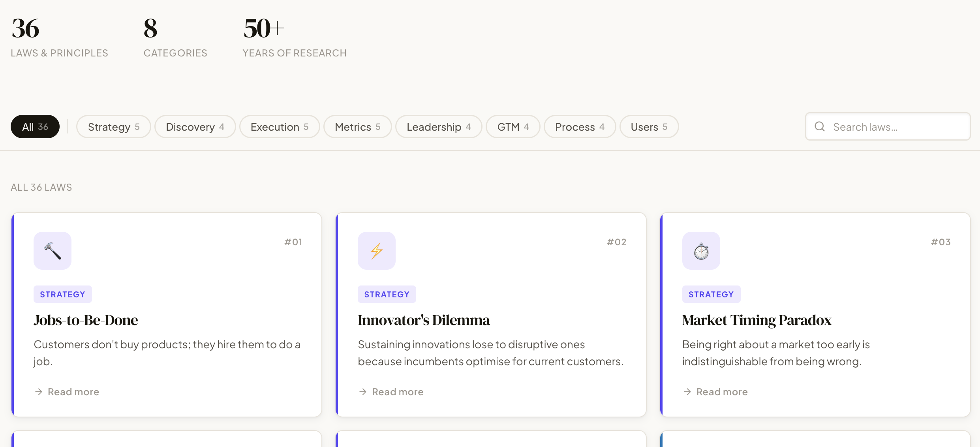Open Read more for Innovator's Dilemma

pyautogui.click(x=397, y=392)
